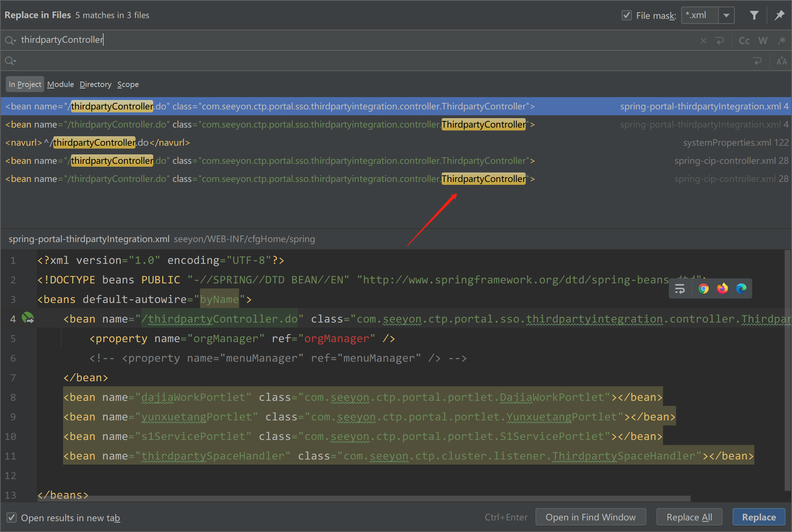Switch to the Directory scope tab
792x532 pixels.
click(x=95, y=84)
